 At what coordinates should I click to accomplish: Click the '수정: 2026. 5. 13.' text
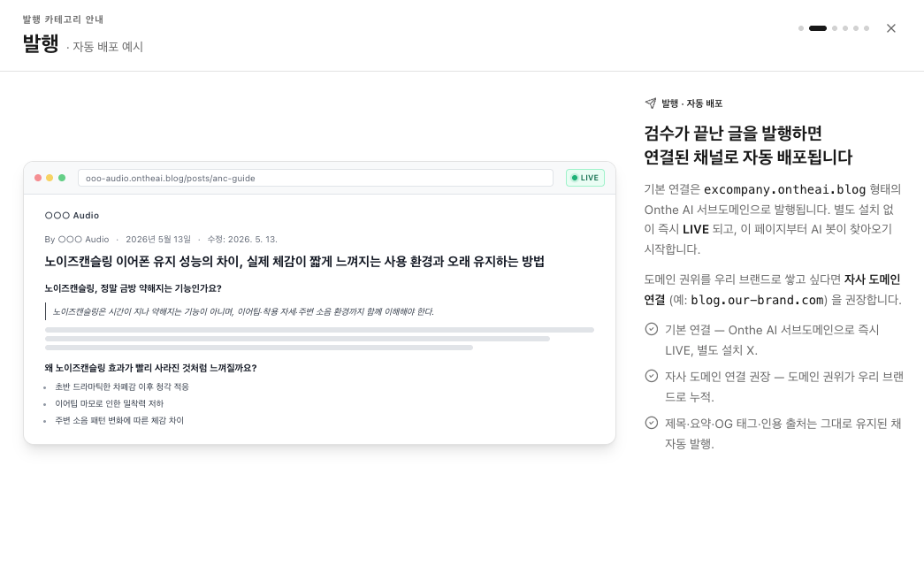(242, 240)
